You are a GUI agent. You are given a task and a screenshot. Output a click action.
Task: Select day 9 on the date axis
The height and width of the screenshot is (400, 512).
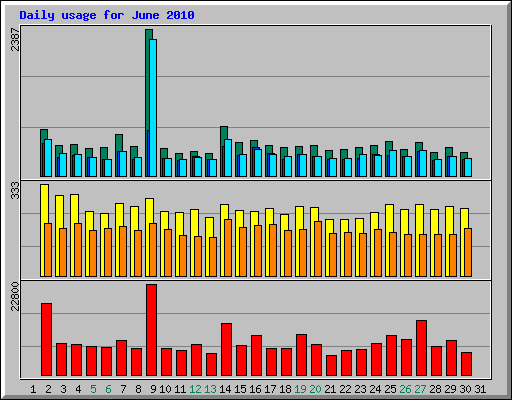click(153, 389)
